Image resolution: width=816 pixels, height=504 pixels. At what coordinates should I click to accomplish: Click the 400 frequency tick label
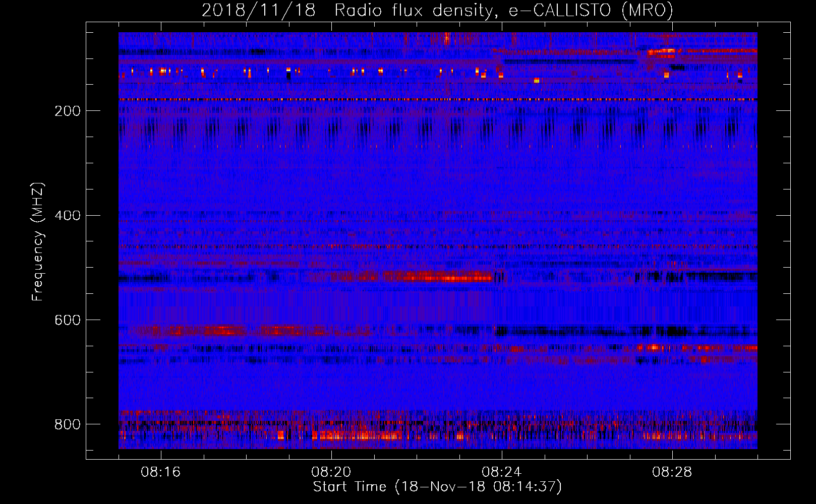coord(68,216)
